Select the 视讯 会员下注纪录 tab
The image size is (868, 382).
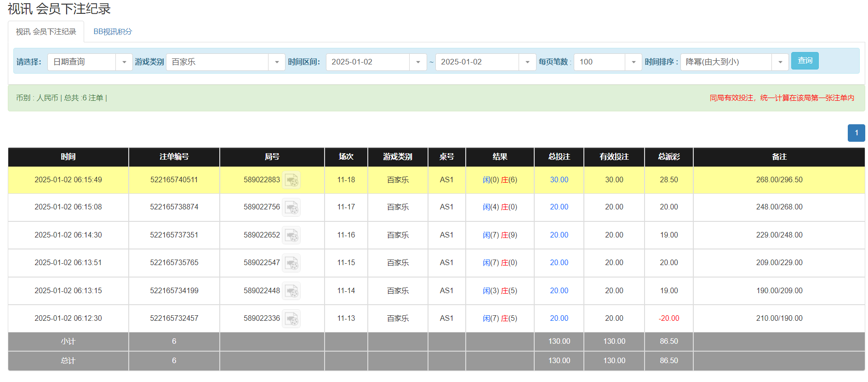[46, 32]
